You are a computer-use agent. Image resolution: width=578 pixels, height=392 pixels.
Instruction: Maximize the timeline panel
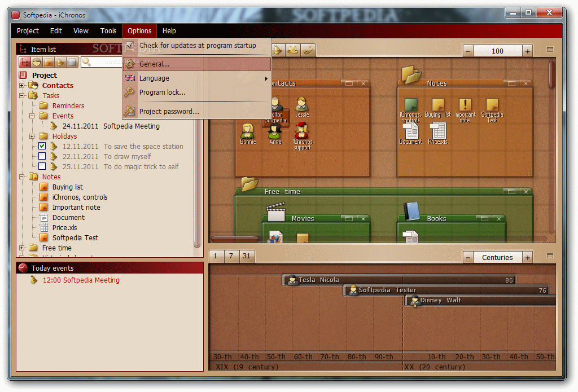[x=550, y=256]
